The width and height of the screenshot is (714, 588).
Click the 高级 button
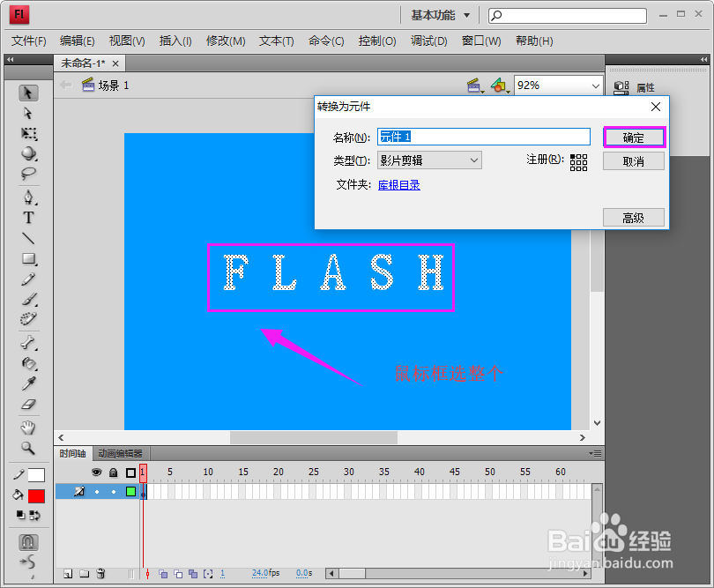point(634,218)
